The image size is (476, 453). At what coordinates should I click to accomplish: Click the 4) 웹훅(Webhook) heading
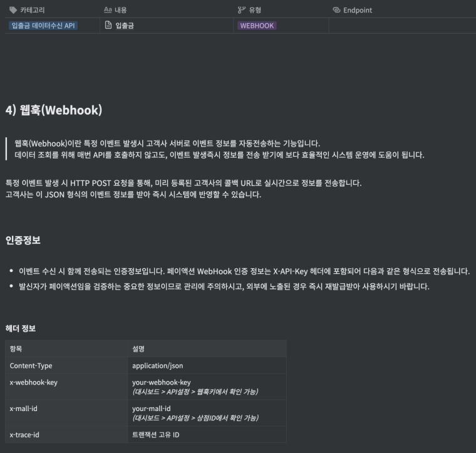[53, 110]
